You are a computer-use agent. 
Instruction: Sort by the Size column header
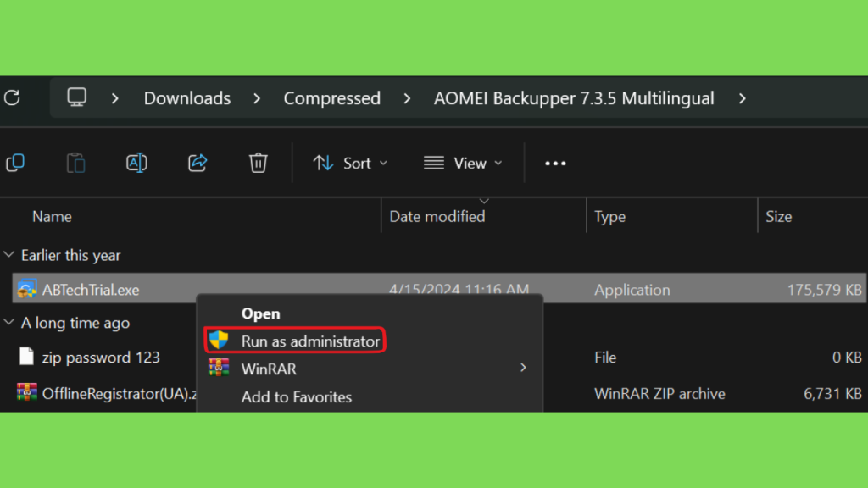[x=779, y=216]
